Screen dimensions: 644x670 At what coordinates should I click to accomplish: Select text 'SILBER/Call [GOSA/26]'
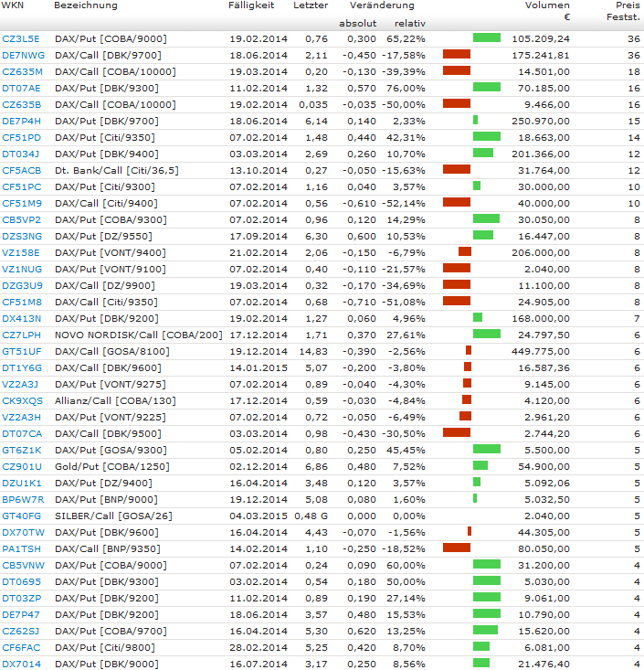click(x=113, y=516)
